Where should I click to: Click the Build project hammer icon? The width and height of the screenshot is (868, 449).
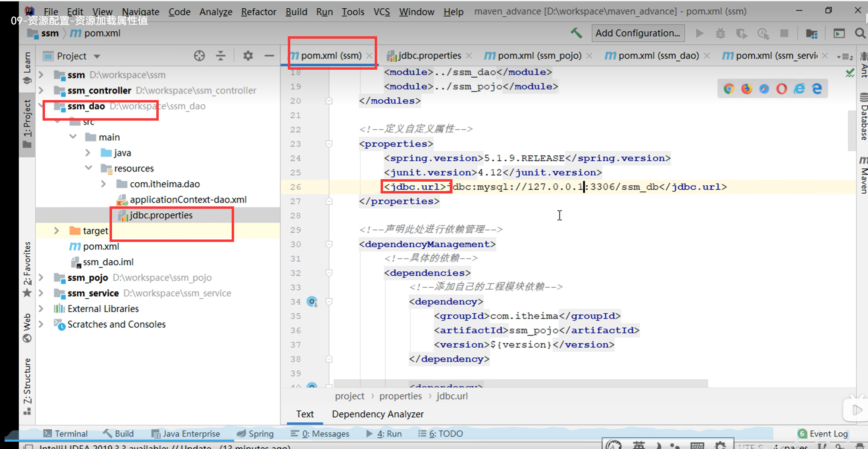[x=576, y=33]
